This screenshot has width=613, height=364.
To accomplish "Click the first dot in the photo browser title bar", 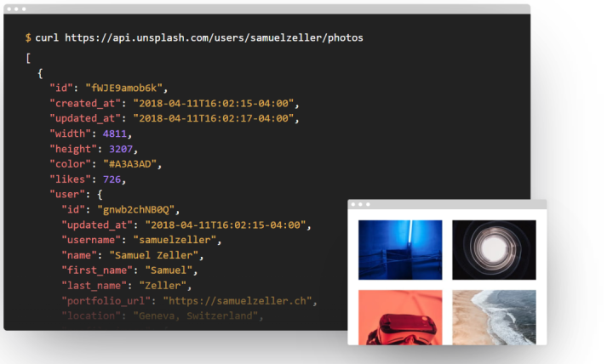I will (x=353, y=204).
